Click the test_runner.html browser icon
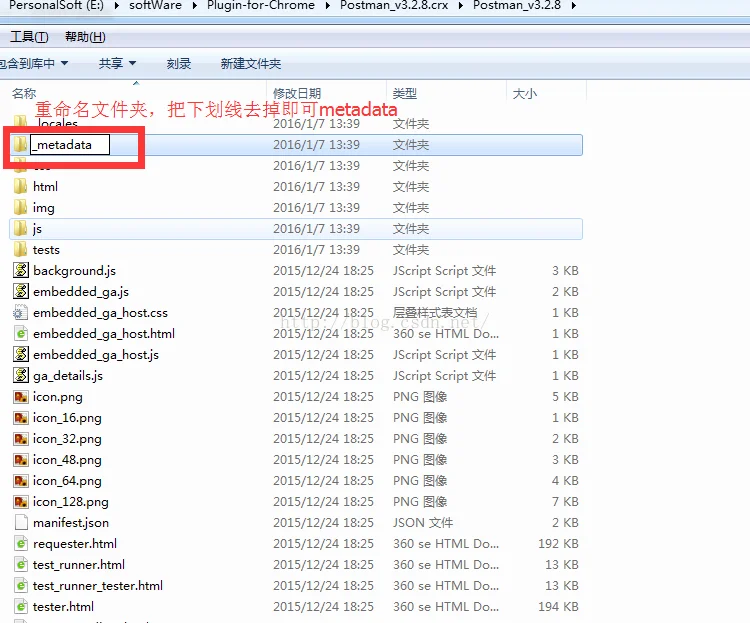This screenshot has width=750, height=623. pyautogui.click(x=21, y=565)
